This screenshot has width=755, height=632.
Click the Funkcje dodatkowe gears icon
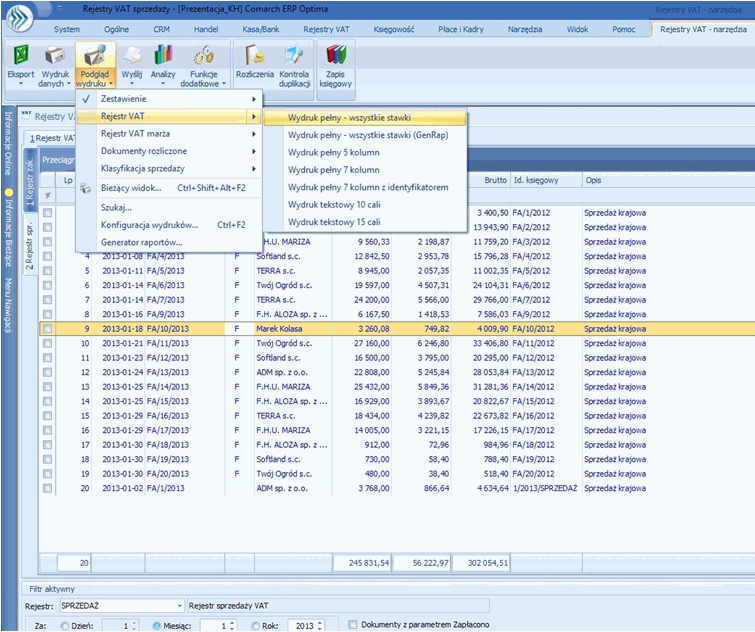coord(204,56)
